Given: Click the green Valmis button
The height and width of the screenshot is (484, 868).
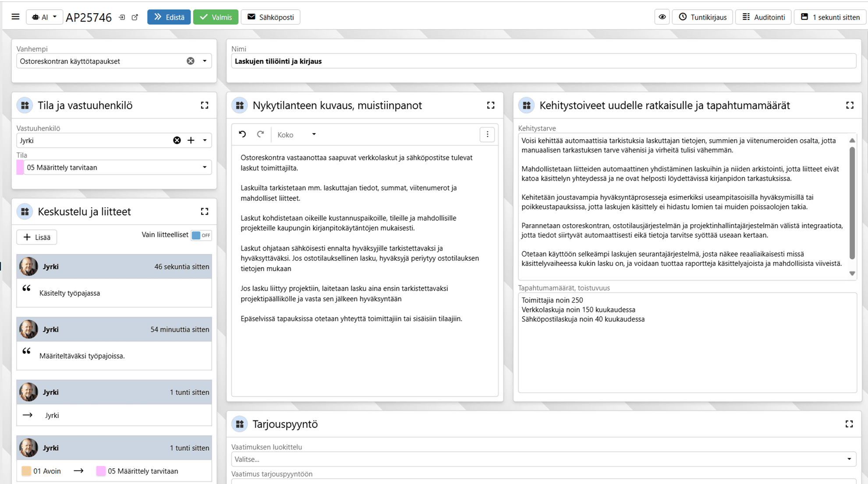Looking at the screenshot, I should (216, 17).
